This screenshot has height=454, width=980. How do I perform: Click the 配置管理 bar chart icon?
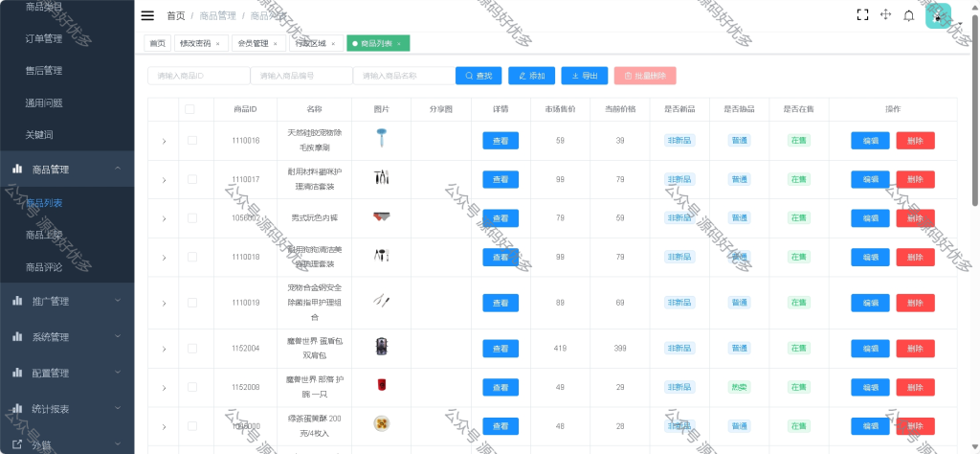(x=17, y=373)
